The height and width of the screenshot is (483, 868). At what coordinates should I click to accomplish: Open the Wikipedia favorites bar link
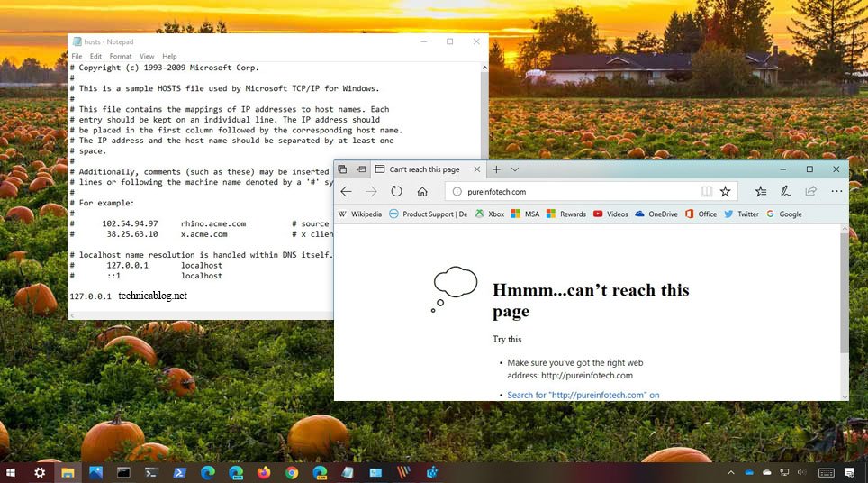coord(360,214)
